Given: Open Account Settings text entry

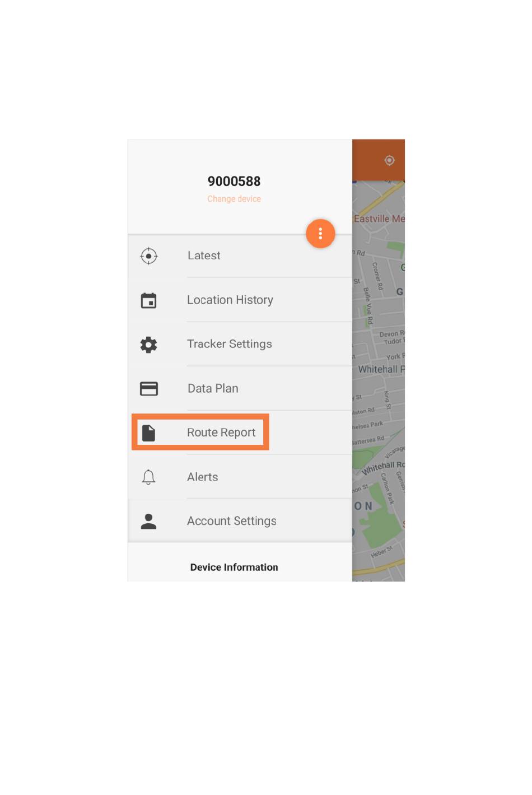Looking at the screenshot, I should (231, 521).
